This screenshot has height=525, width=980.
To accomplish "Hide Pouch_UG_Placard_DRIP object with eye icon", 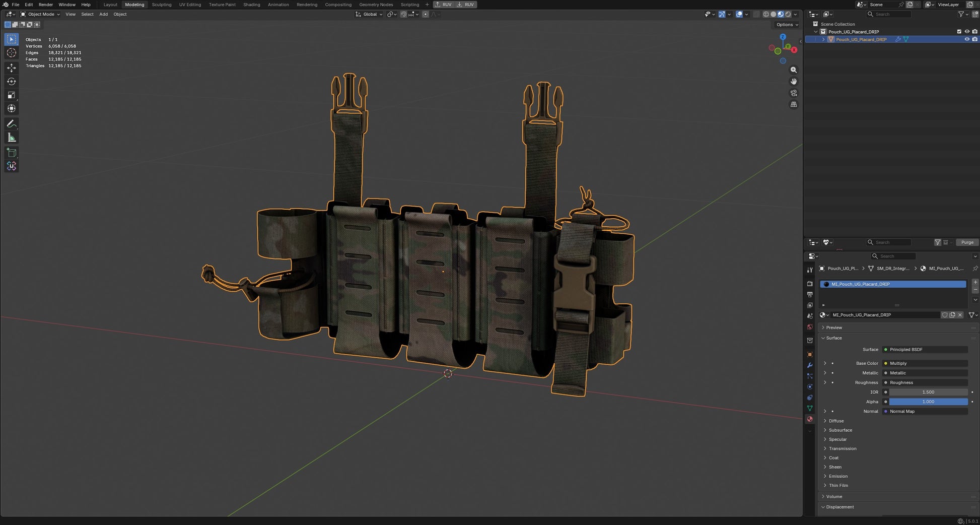I will click(x=966, y=39).
